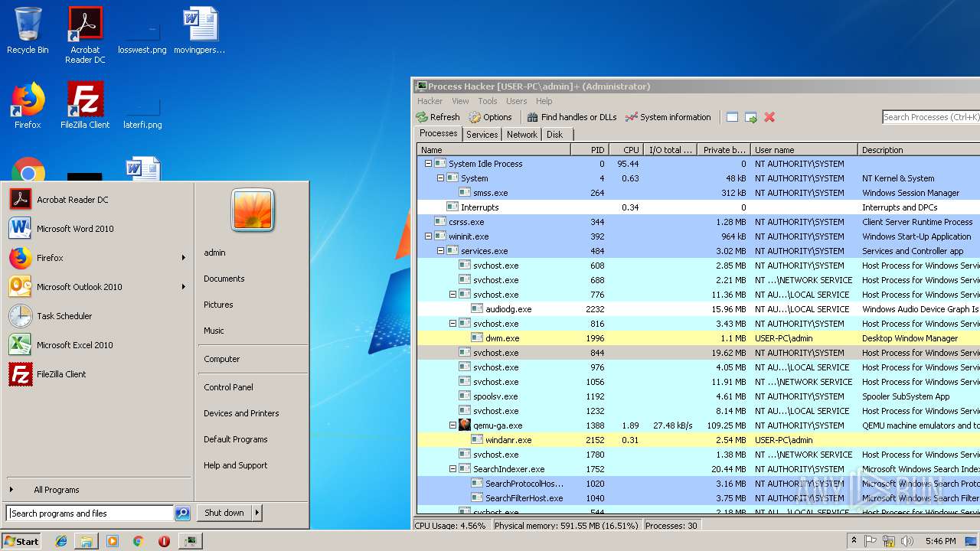
Task: Click Find handles or DLLs
Action: (x=571, y=117)
